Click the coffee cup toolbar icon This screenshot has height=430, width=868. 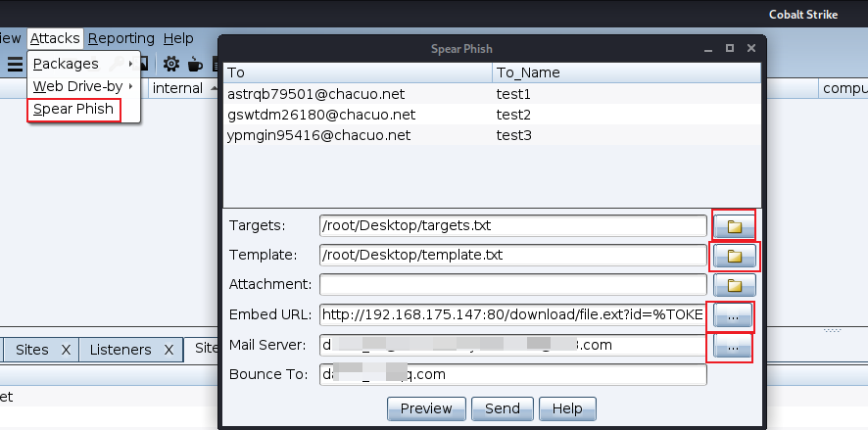[195, 64]
